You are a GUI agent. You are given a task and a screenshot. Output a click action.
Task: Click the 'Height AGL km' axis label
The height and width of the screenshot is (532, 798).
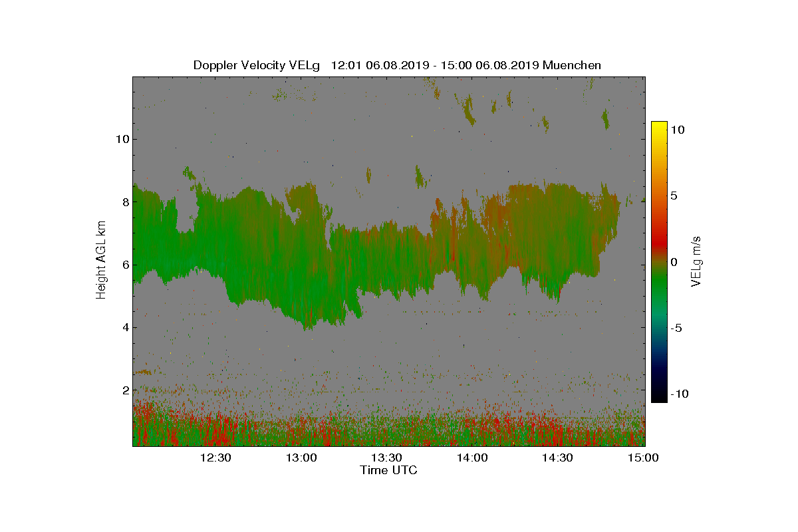(101, 259)
